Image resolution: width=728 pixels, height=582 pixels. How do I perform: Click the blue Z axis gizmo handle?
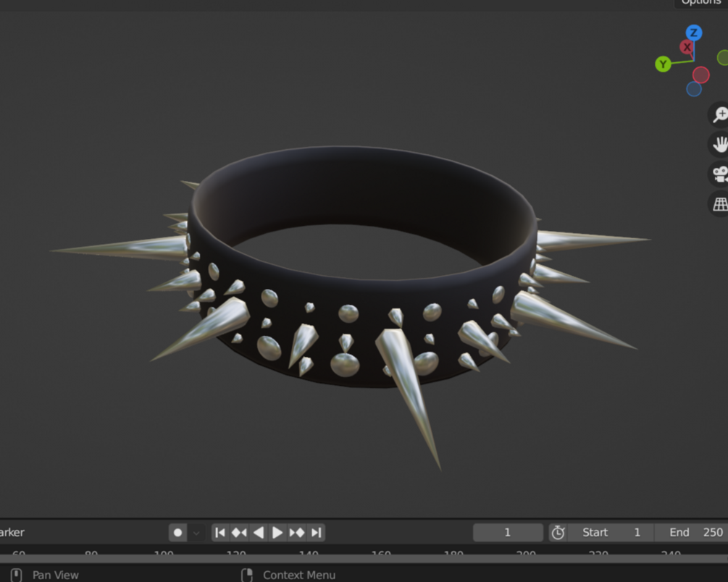[x=694, y=33]
